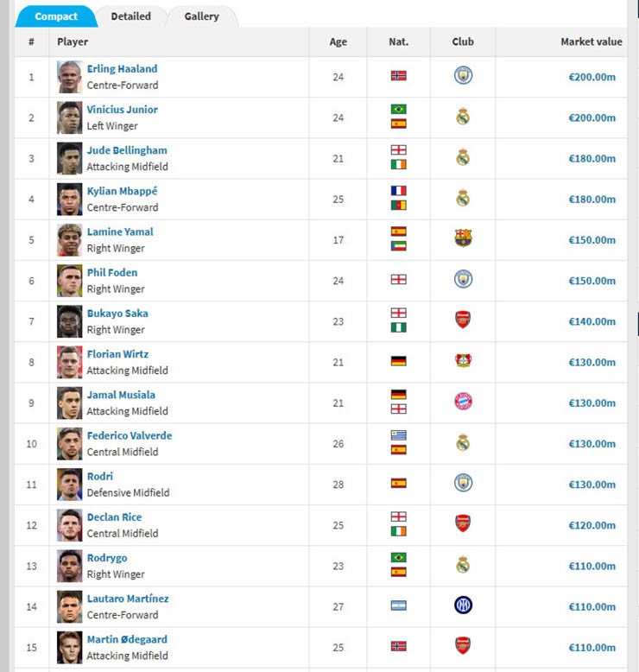Sort players by the Age column header

[x=338, y=41]
